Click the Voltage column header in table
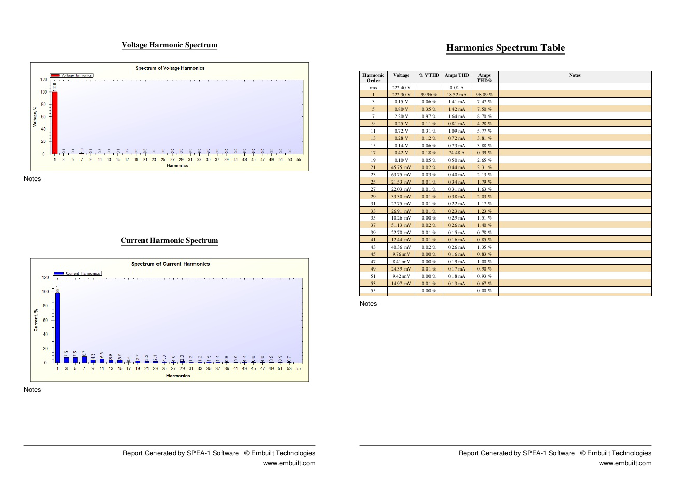The width and height of the screenshot is (685, 482). tap(401, 75)
